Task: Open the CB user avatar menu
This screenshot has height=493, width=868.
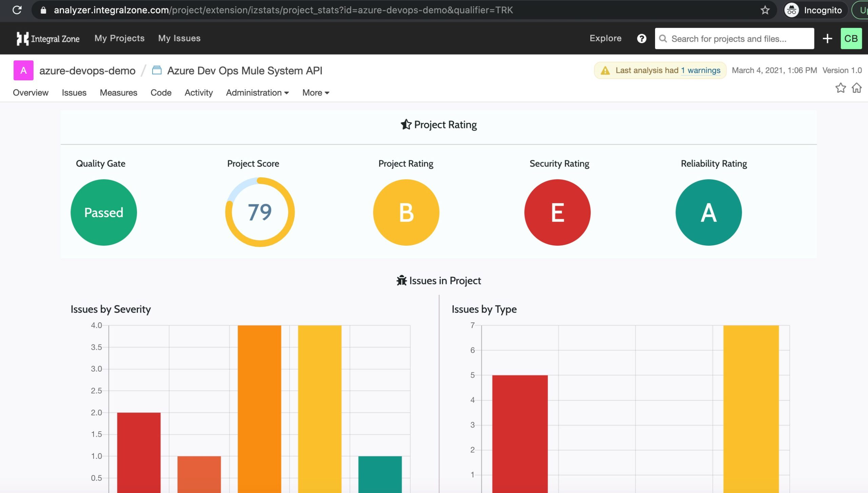Action: pyautogui.click(x=851, y=39)
